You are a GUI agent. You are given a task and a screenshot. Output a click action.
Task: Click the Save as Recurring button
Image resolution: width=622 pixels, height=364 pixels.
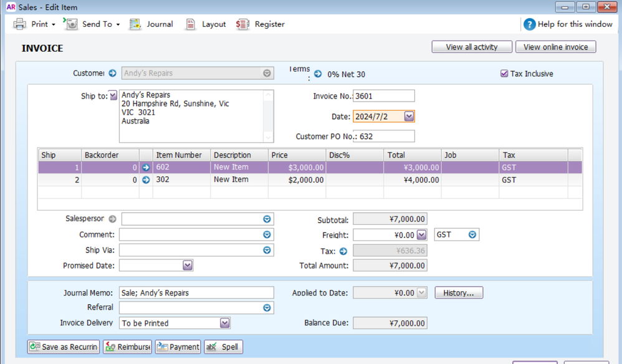coord(63,347)
